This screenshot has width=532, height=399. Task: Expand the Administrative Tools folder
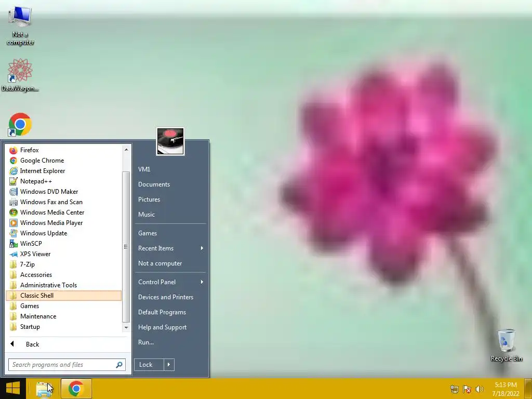[x=63, y=285]
